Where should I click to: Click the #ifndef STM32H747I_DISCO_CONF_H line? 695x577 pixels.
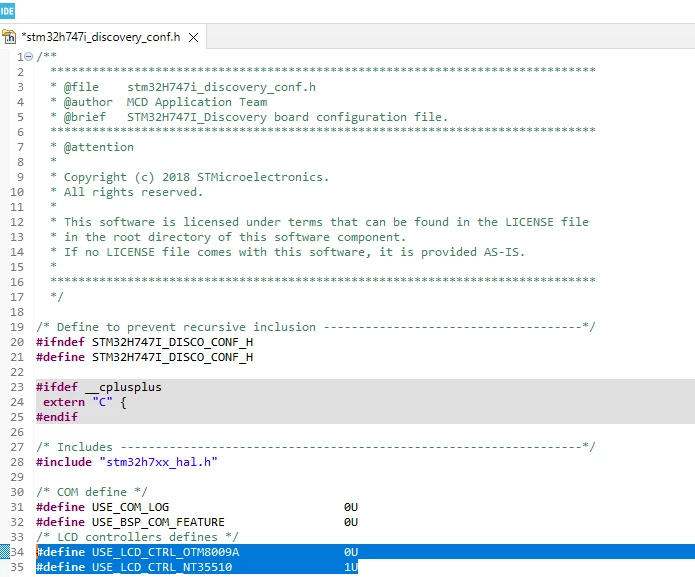(144, 342)
